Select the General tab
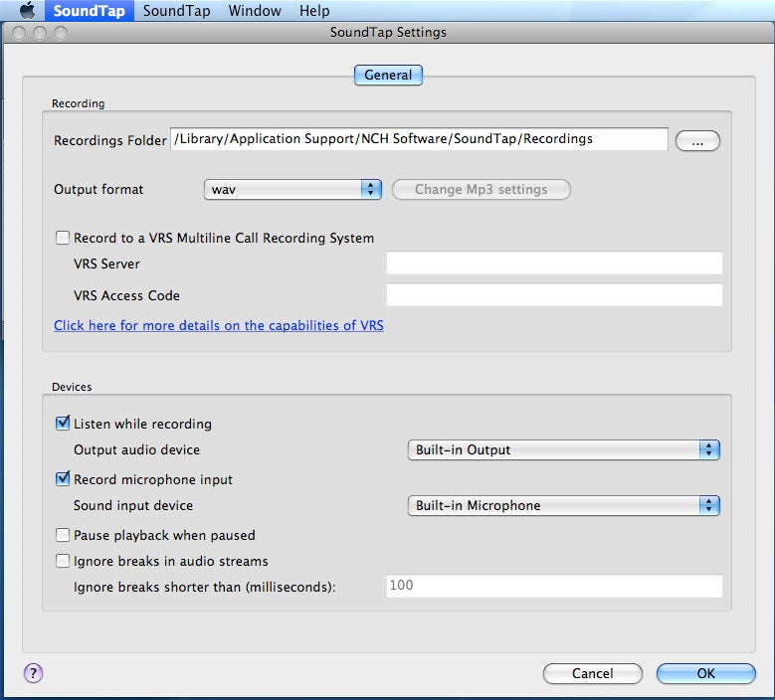The width and height of the screenshot is (775, 700). 388,76
